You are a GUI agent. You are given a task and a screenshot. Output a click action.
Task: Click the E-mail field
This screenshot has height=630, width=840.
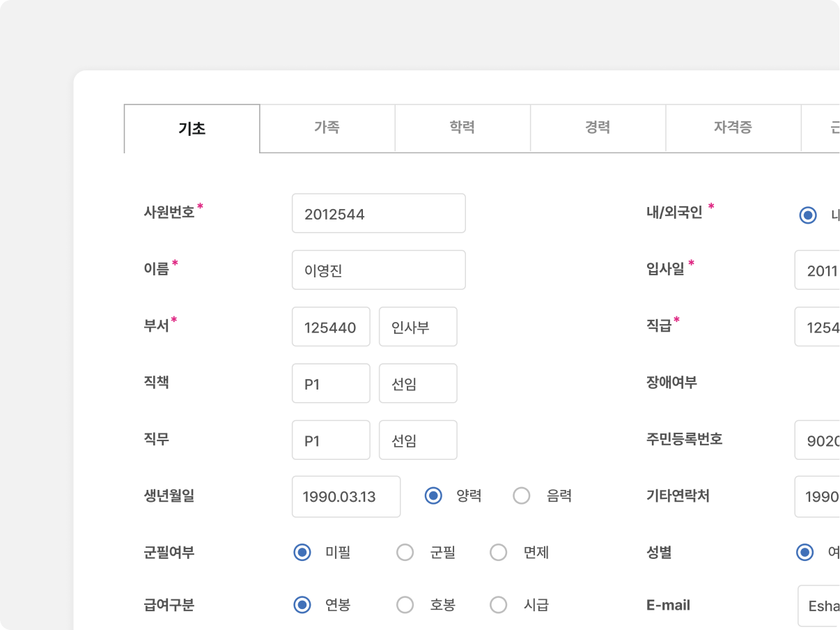818,605
